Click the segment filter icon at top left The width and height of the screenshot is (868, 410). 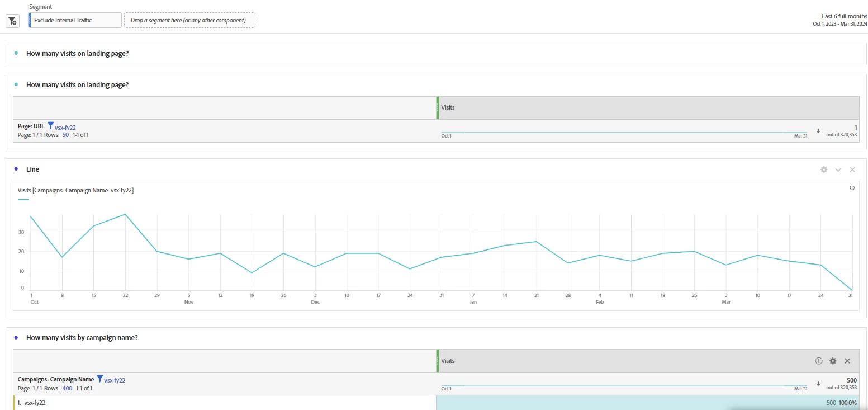pos(12,21)
